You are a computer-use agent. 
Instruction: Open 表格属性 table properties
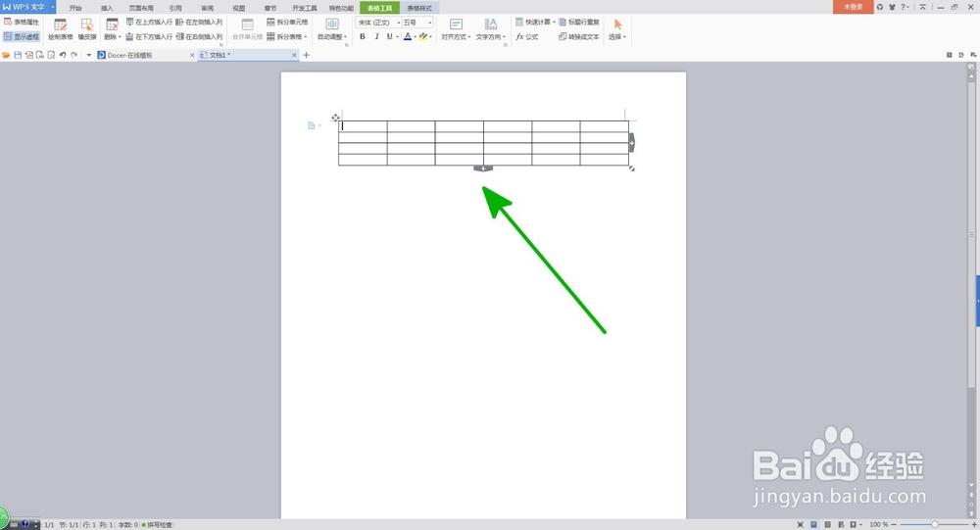pos(22,22)
